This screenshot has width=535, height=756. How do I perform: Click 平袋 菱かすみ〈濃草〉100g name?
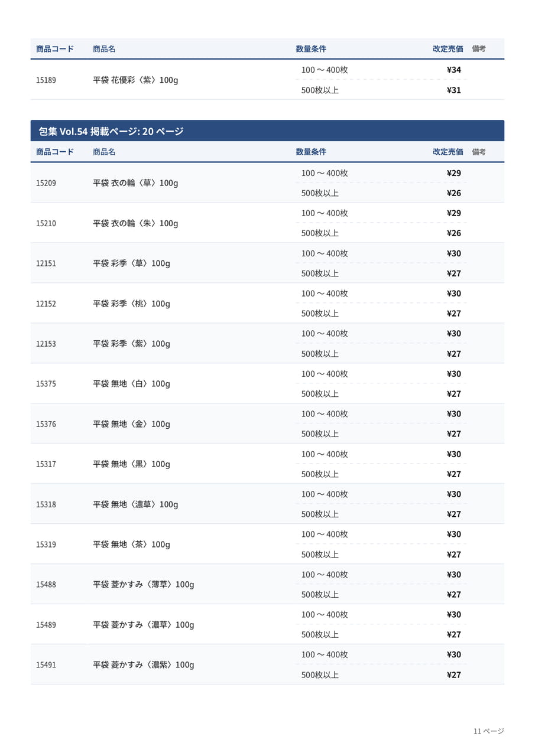point(144,625)
